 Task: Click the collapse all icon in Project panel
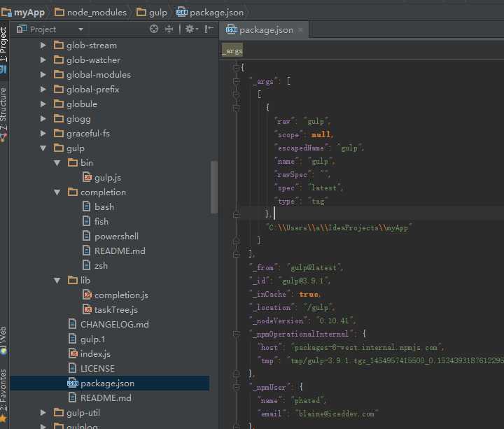point(169,29)
